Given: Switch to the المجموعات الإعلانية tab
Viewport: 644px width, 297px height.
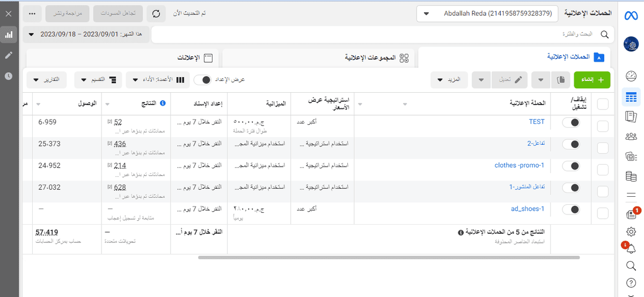Looking at the screenshot, I should [x=319, y=57].
